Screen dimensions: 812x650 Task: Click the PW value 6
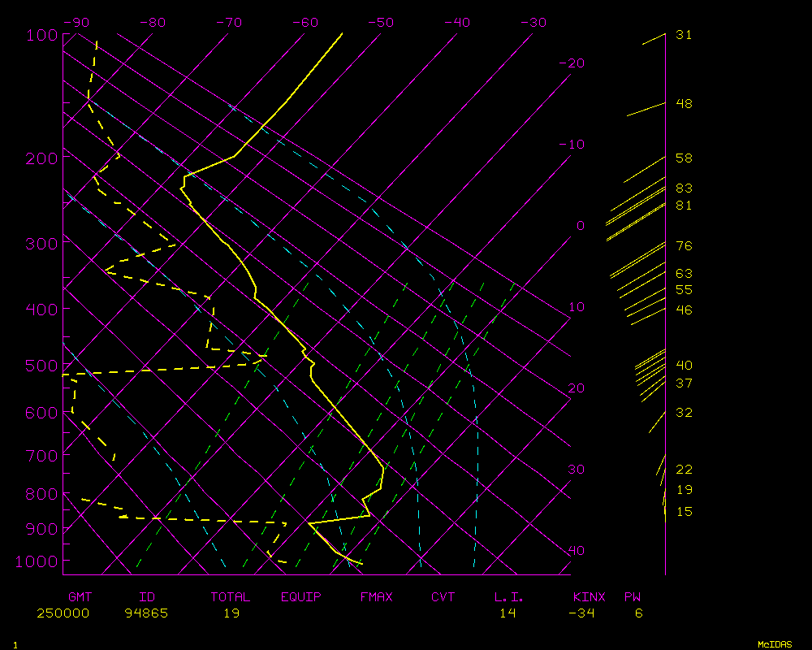(639, 613)
